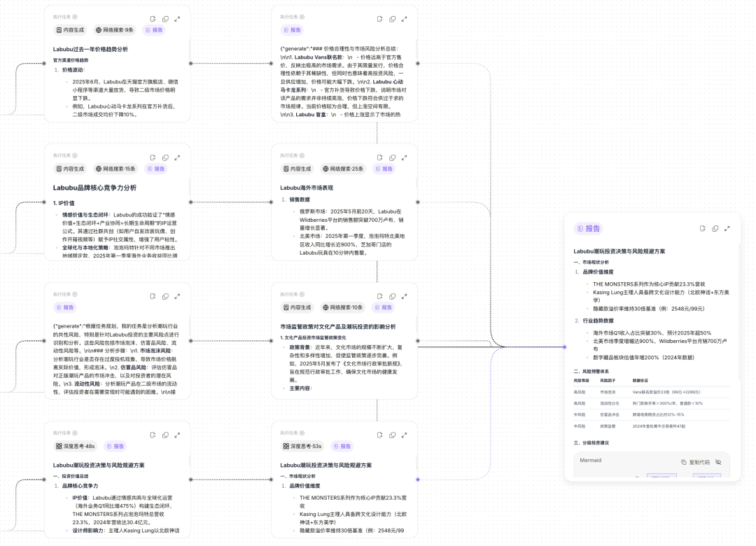
Task: Export the 深度思考·48s card
Action: 153,435
